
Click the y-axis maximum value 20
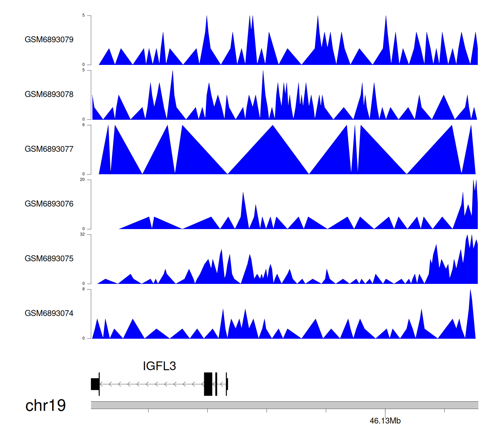82,180
